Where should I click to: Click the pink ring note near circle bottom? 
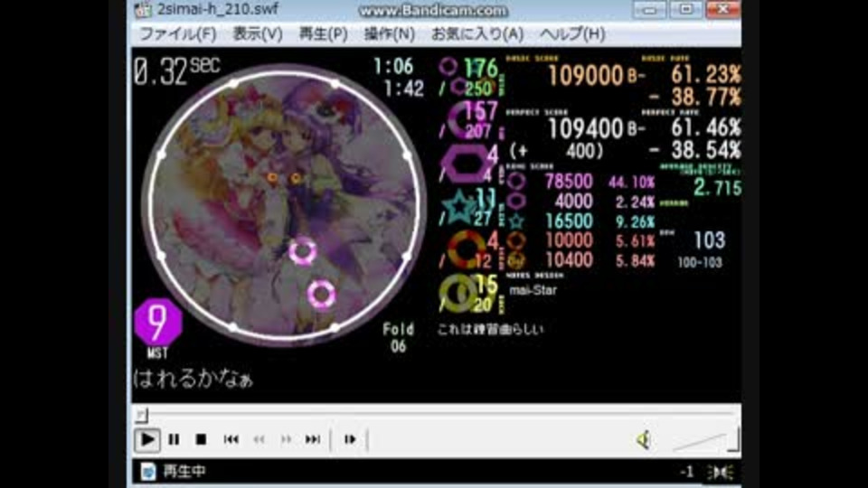[321, 294]
